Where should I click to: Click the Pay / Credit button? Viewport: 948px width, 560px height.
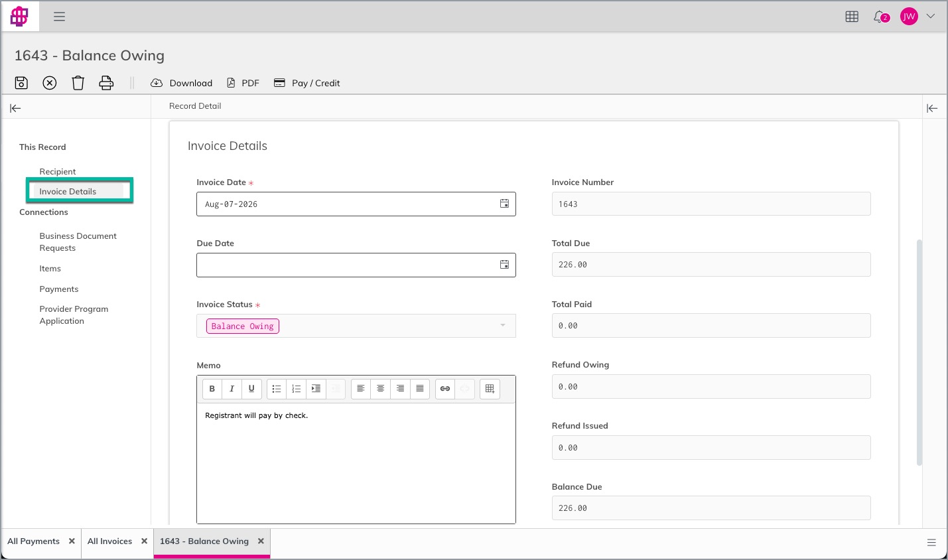tap(307, 83)
